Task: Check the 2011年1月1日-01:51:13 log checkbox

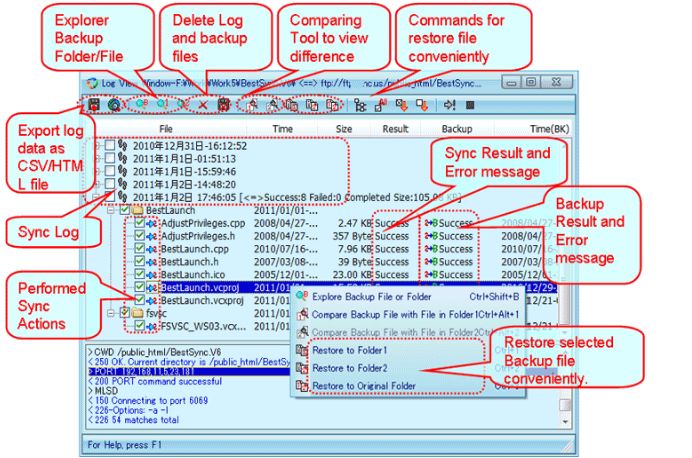Action: 109,159
